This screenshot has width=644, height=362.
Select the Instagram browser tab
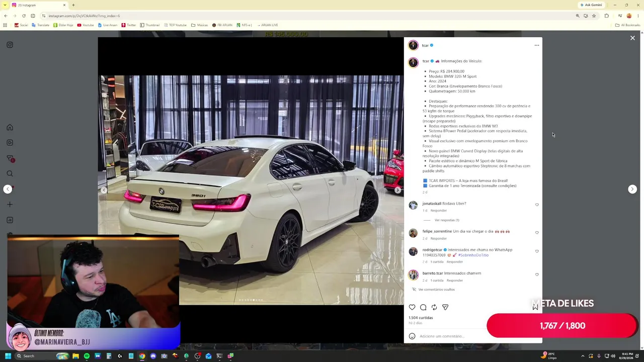pyautogui.click(x=39, y=5)
